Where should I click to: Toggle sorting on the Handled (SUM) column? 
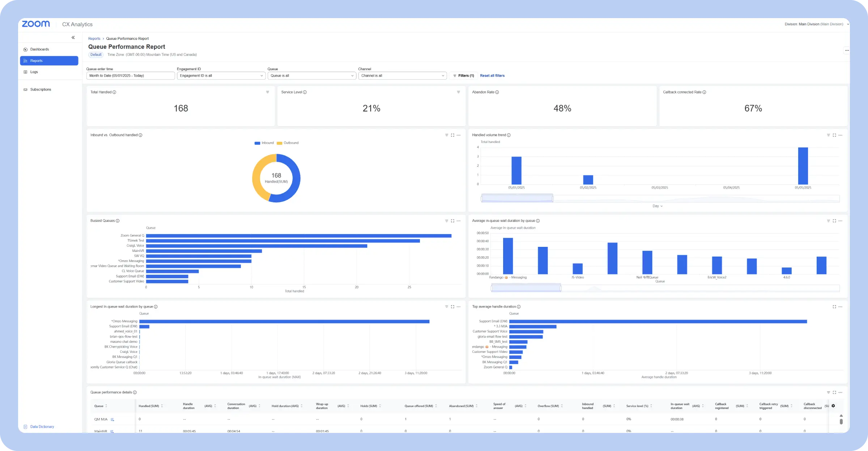coord(162,406)
